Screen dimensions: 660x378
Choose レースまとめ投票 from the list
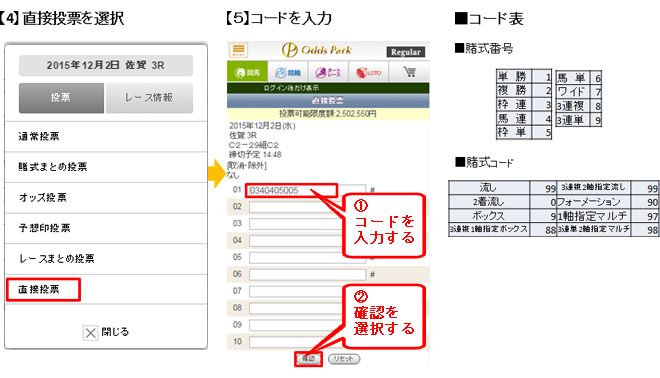106,258
